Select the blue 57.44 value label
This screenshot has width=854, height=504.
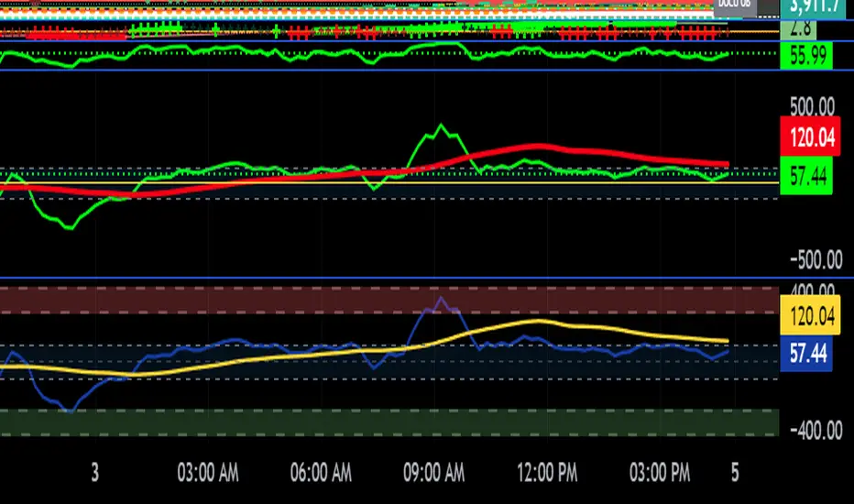coord(806,355)
